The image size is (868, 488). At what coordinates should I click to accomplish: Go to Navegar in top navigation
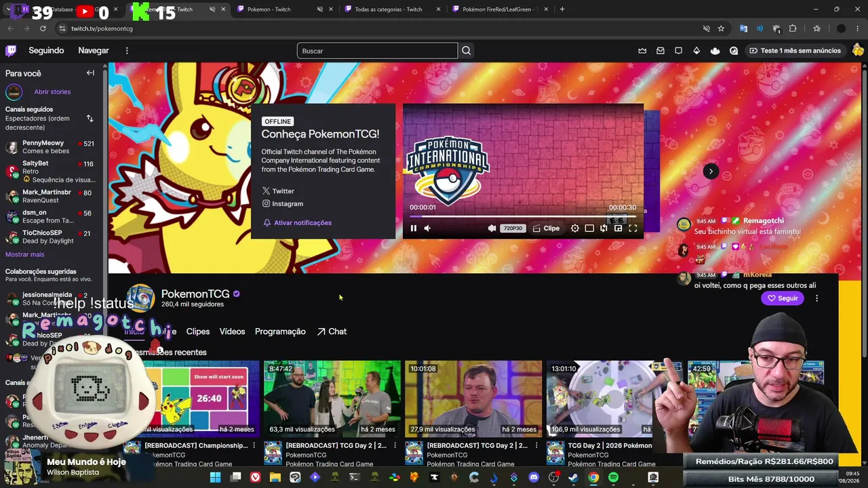click(94, 51)
